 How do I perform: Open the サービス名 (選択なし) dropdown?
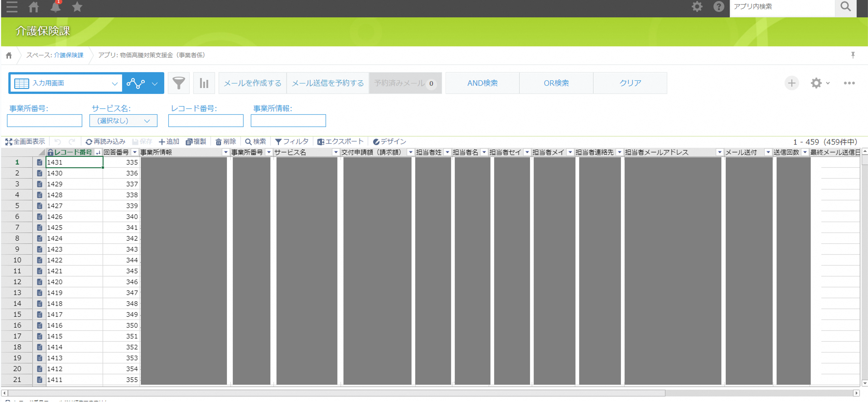click(123, 121)
